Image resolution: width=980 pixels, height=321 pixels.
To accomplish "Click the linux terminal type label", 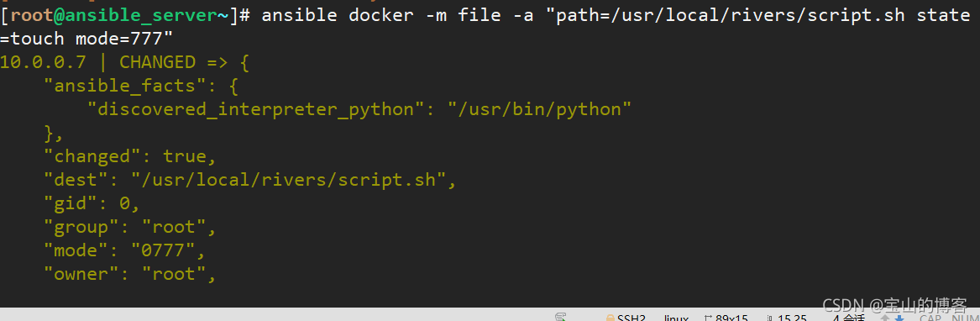I will pos(676,318).
